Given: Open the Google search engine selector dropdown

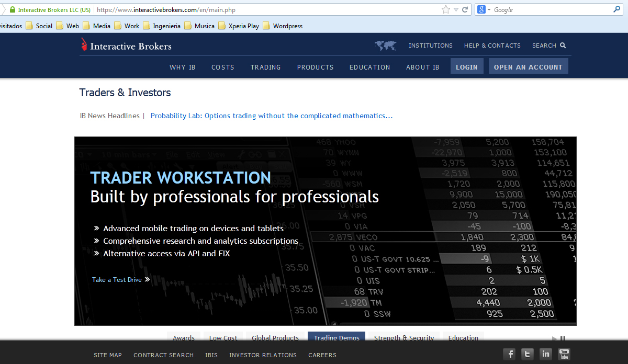Looking at the screenshot, I should coord(484,9).
